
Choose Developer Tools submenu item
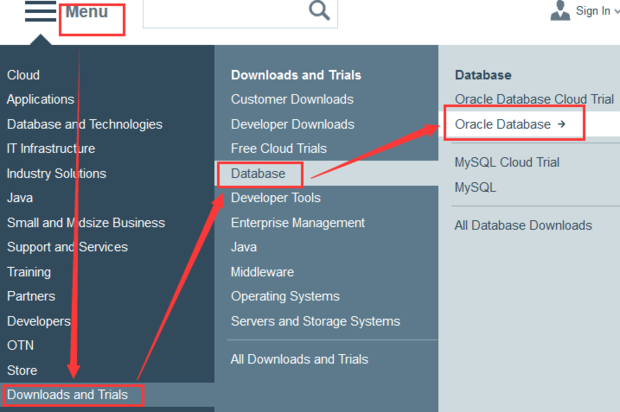(x=276, y=198)
